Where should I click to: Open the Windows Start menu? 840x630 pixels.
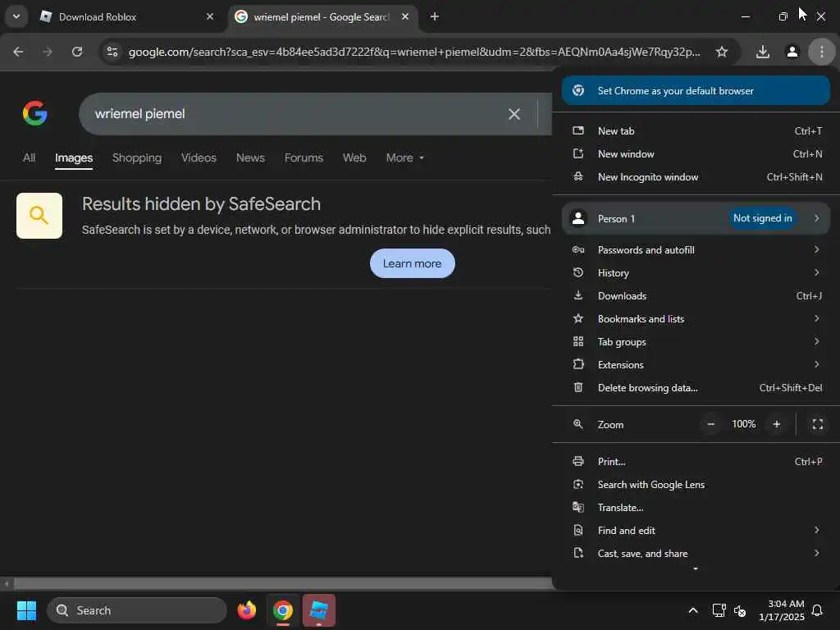(x=26, y=610)
